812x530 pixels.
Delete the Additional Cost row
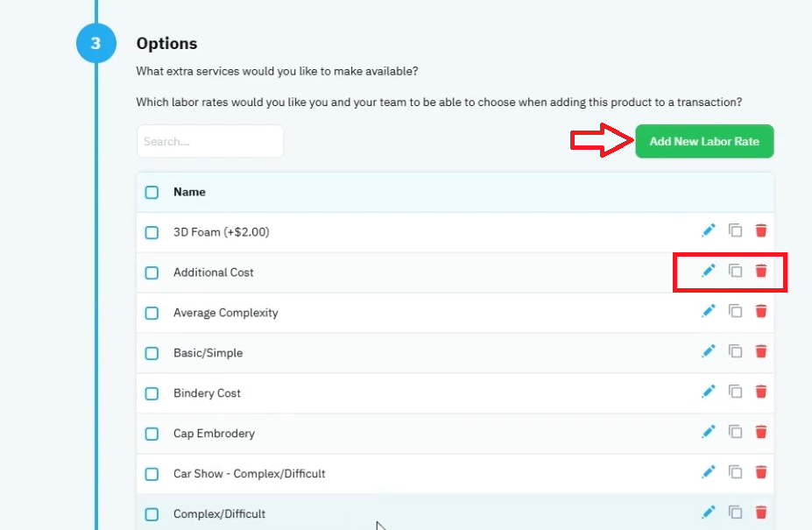[760, 271]
